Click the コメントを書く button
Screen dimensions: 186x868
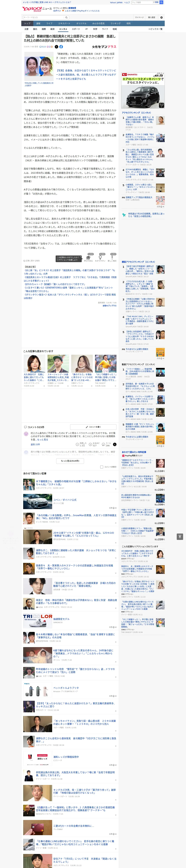point(93,427)
